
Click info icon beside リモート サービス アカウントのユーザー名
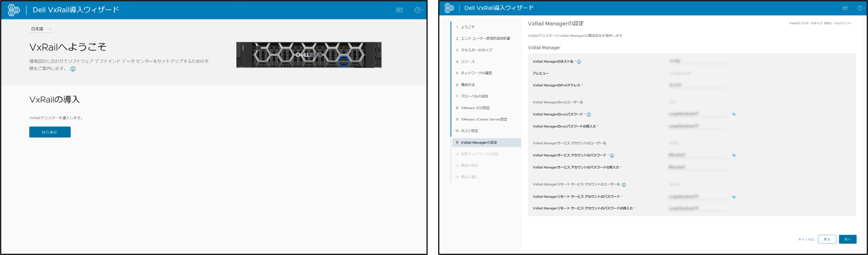coord(624,185)
